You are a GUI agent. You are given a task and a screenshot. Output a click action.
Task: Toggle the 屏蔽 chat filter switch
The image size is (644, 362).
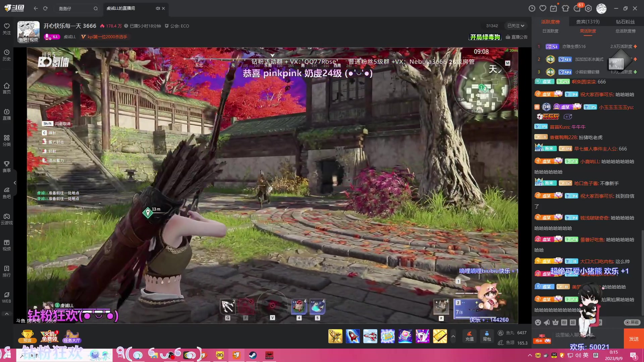(x=632, y=322)
